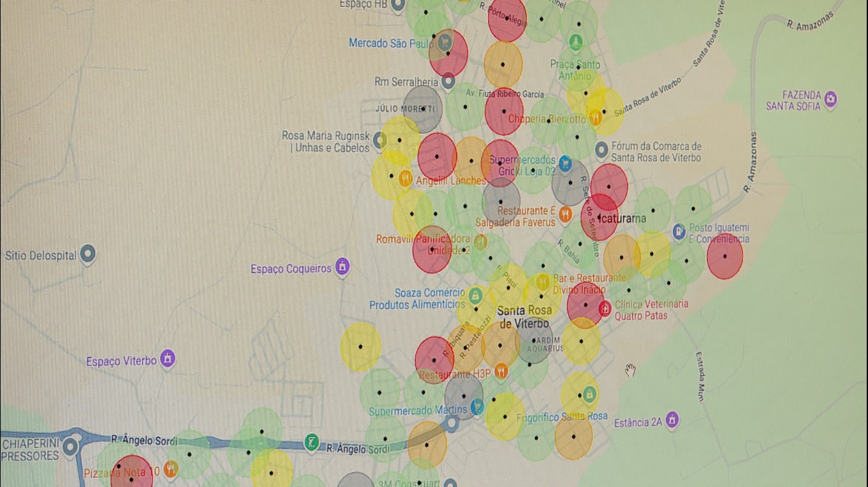This screenshot has width=868, height=487.
Task: Click the Estância 2A purple pin icon
Action: click(x=672, y=421)
